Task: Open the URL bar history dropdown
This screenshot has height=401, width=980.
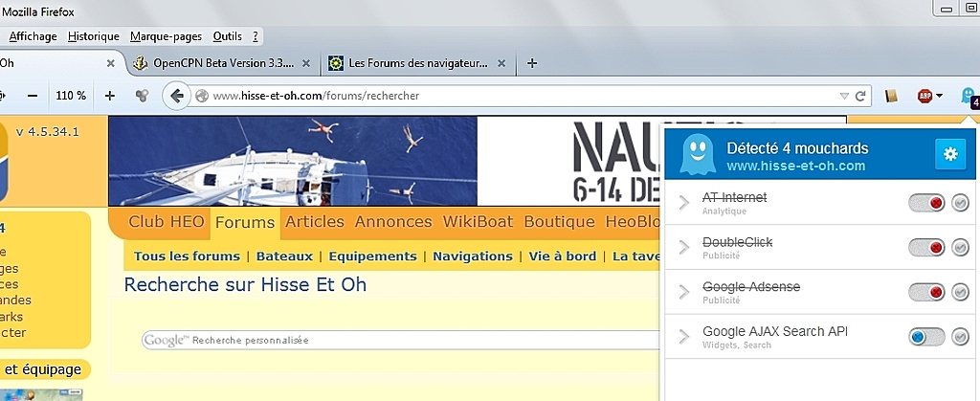Action: click(844, 97)
